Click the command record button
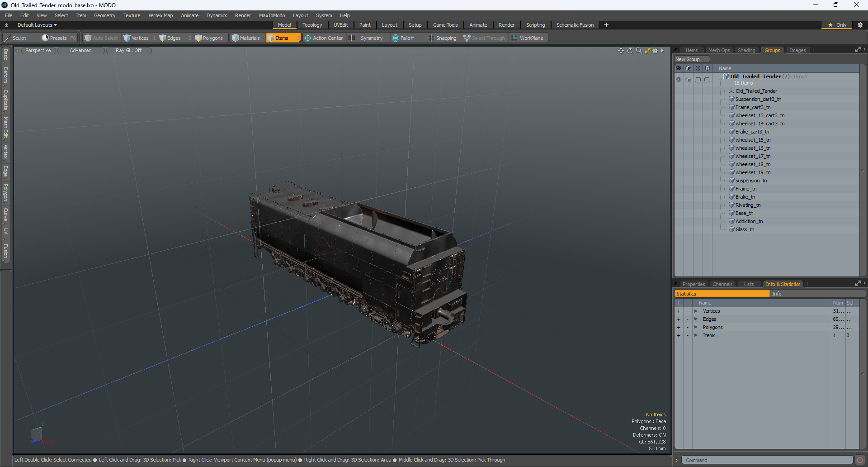Image resolution: width=868 pixels, height=467 pixels. [860, 460]
